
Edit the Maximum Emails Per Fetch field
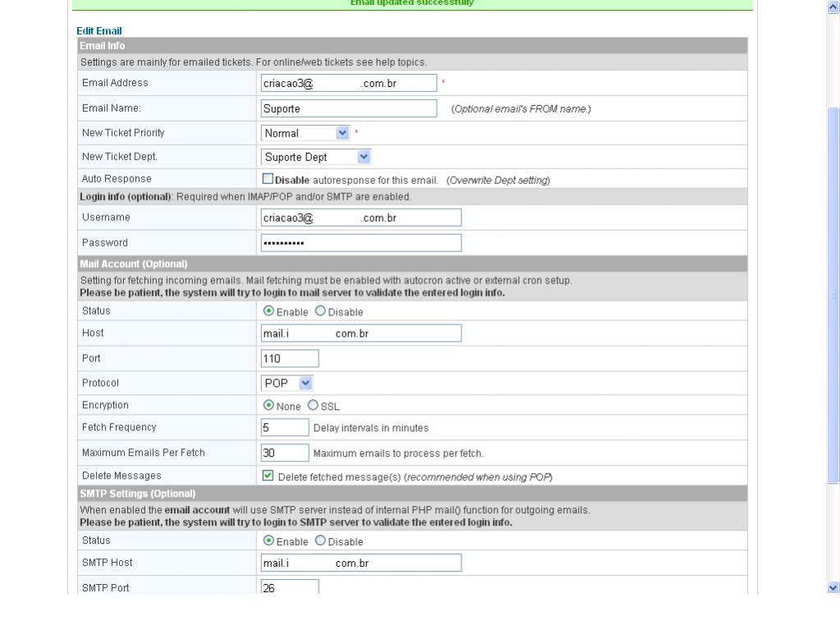(x=285, y=453)
